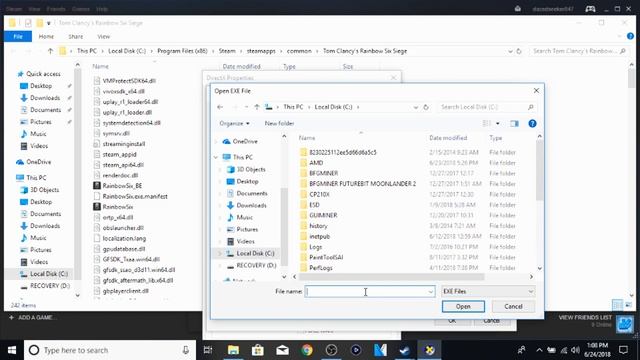Screen dimensions: 640x360
Task: Cancel the Open EXE File dialog
Action: (x=513, y=307)
